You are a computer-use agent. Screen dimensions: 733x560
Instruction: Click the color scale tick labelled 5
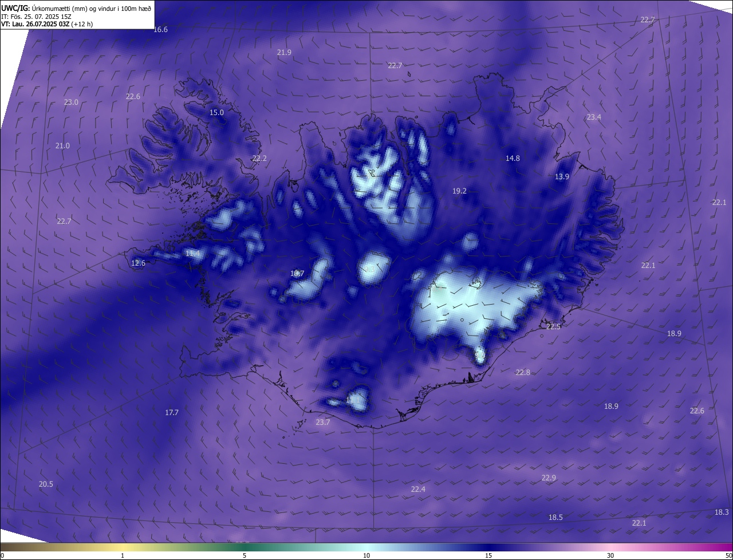coord(245,555)
